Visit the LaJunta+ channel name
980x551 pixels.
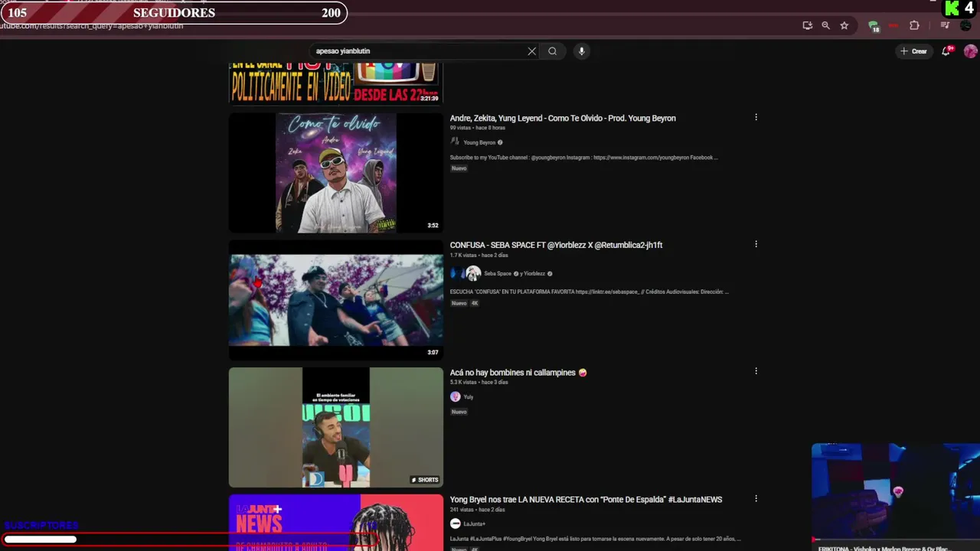point(474,524)
